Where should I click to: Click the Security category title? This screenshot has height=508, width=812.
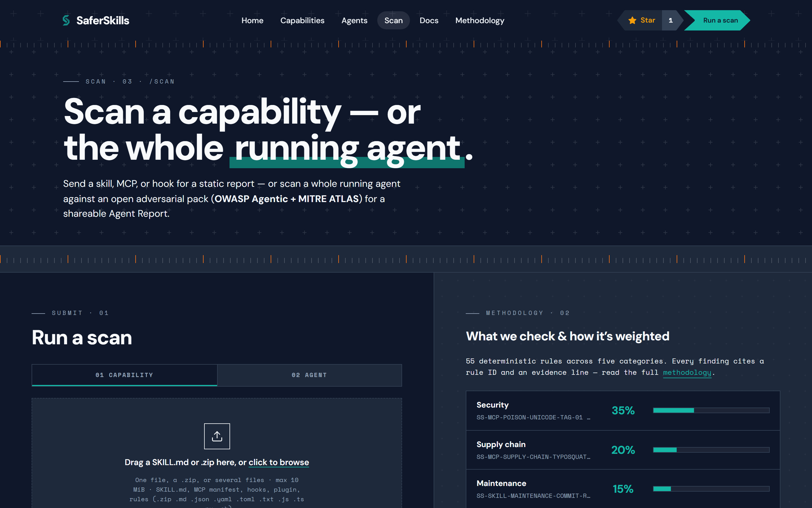point(492,405)
